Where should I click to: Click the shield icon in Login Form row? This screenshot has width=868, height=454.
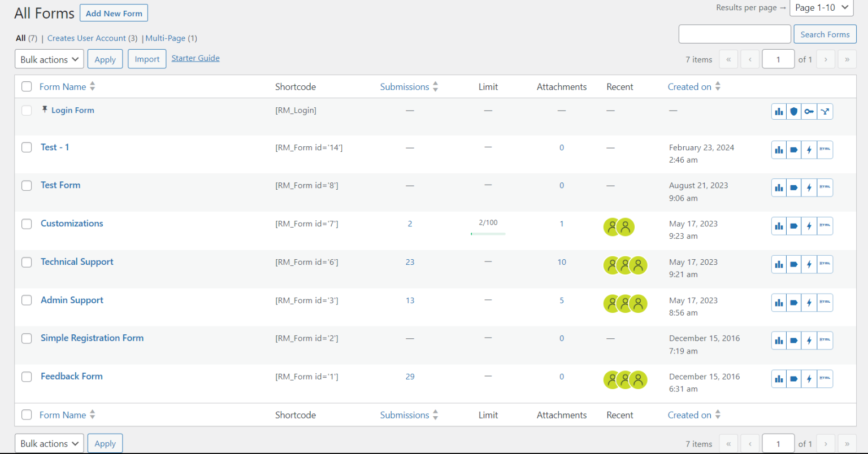tap(794, 112)
